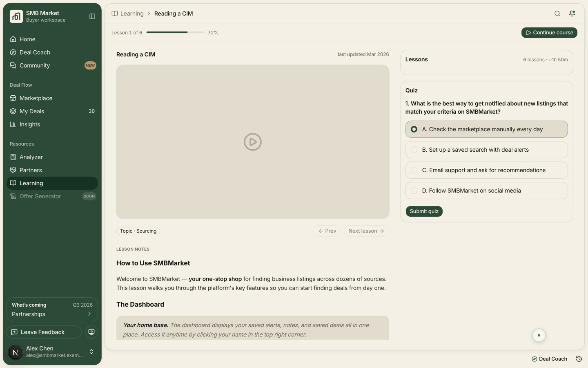
Task: Expand What's coming Partnerships chevron
Action: (x=89, y=314)
